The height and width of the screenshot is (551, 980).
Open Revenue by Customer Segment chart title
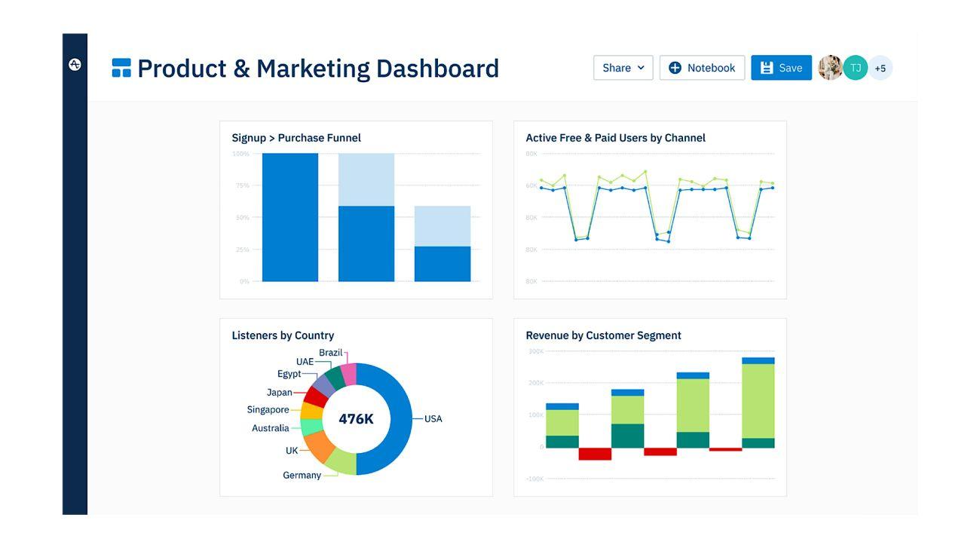[603, 335]
